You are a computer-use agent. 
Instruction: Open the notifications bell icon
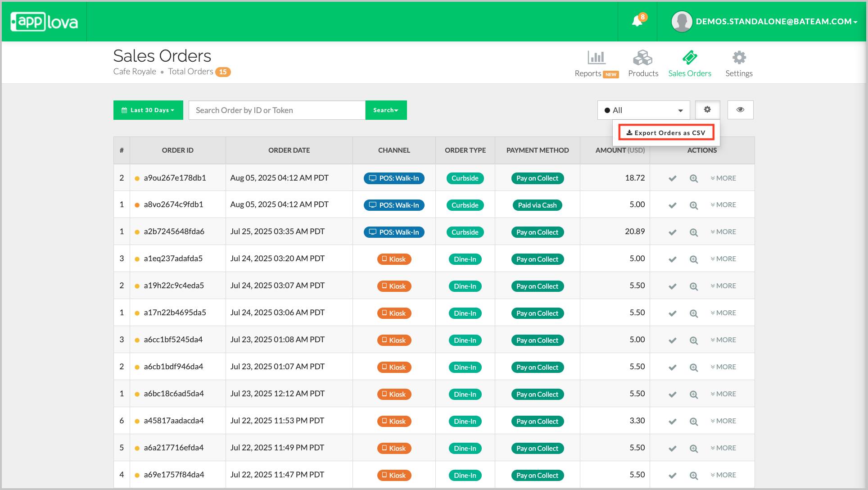coord(637,21)
